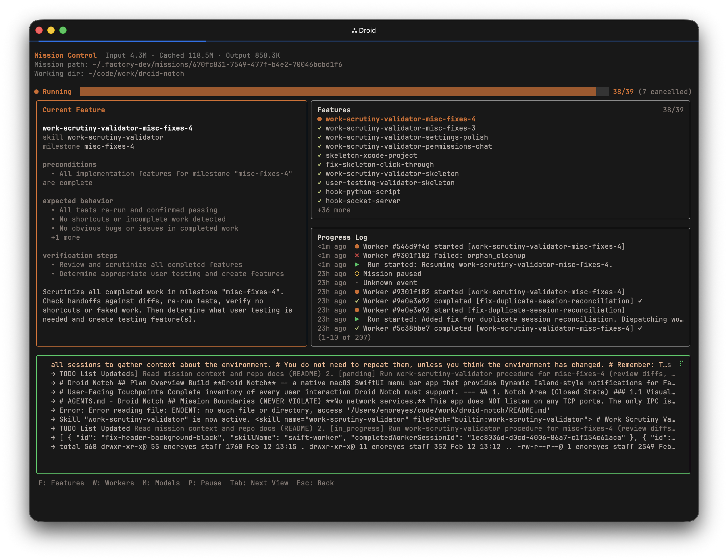Click the paused circle icon beside Mission paused
728x560 pixels.
(357, 274)
